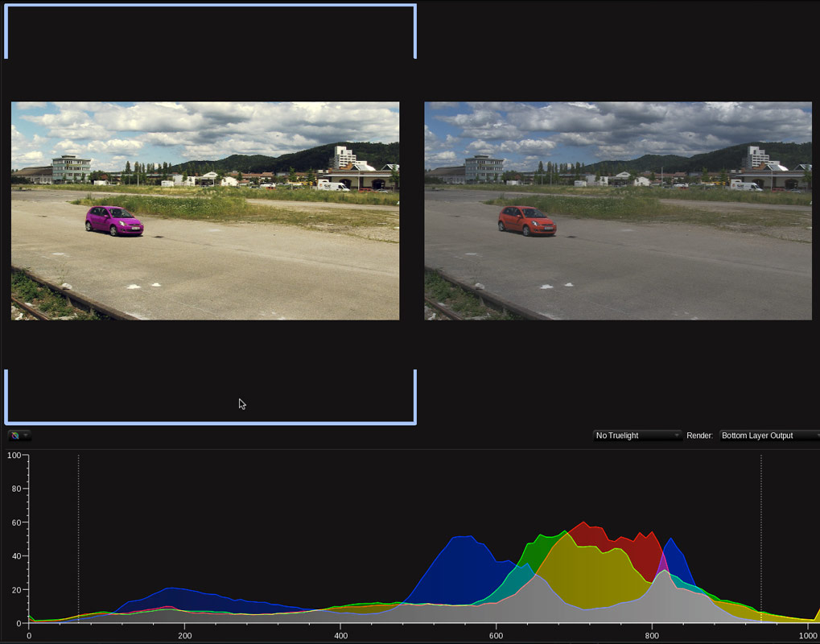Image resolution: width=820 pixels, height=644 pixels.
Task: Open the No Truelight profile dropdown
Action: coord(637,435)
